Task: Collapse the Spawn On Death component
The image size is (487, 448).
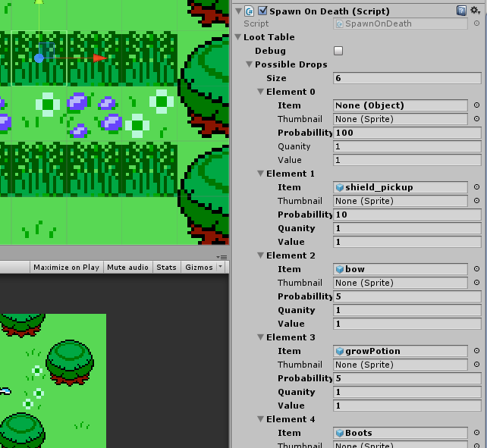Action: coord(238,11)
